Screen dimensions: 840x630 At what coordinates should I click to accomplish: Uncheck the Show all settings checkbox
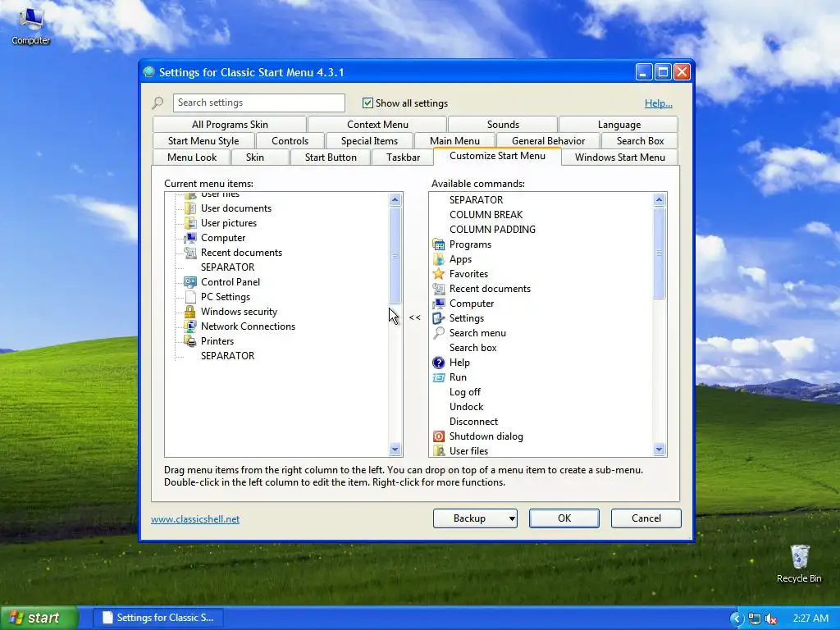(367, 103)
